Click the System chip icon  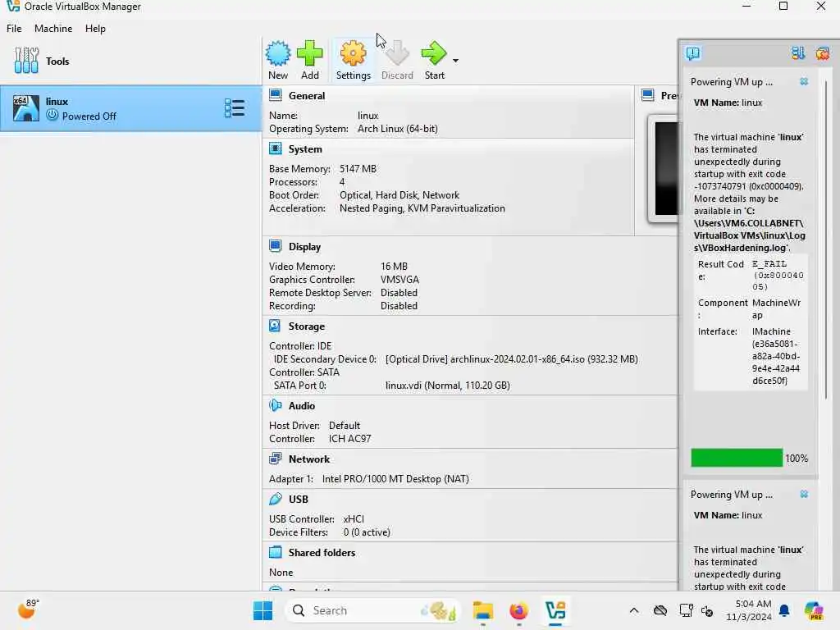point(276,148)
